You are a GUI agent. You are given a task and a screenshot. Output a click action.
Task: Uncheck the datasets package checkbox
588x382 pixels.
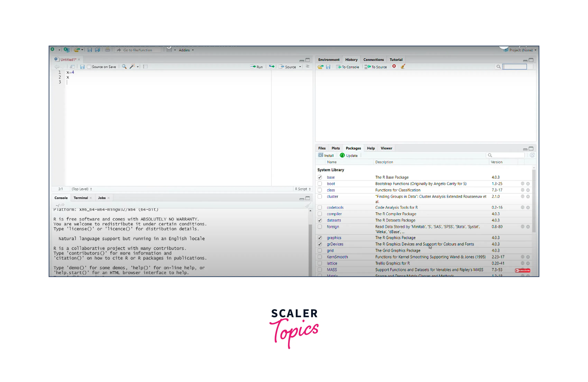320,220
